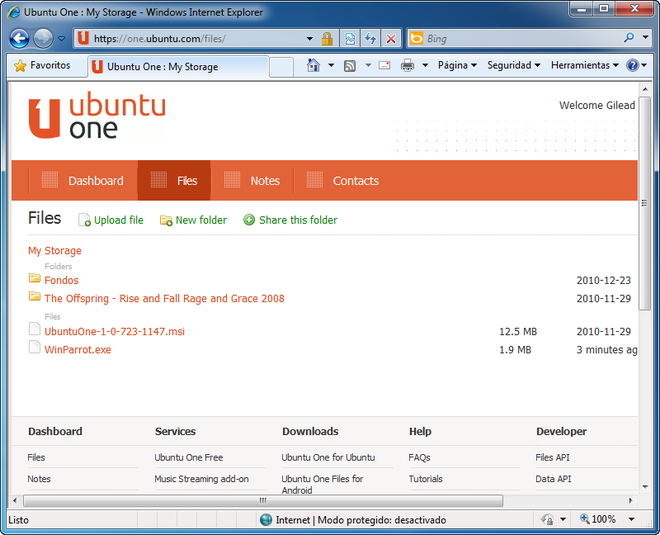Open The Offspring Rise and Fall folder
660x535 pixels.
[165, 298]
